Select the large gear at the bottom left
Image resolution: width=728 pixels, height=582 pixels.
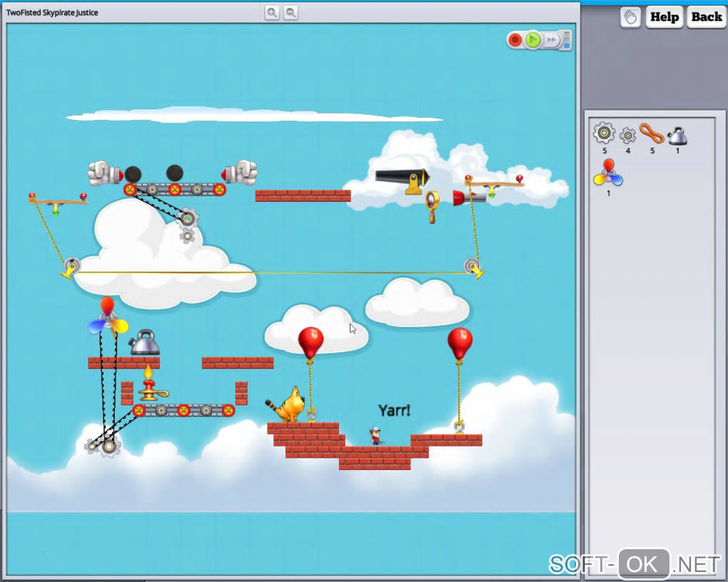[x=109, y=446]
